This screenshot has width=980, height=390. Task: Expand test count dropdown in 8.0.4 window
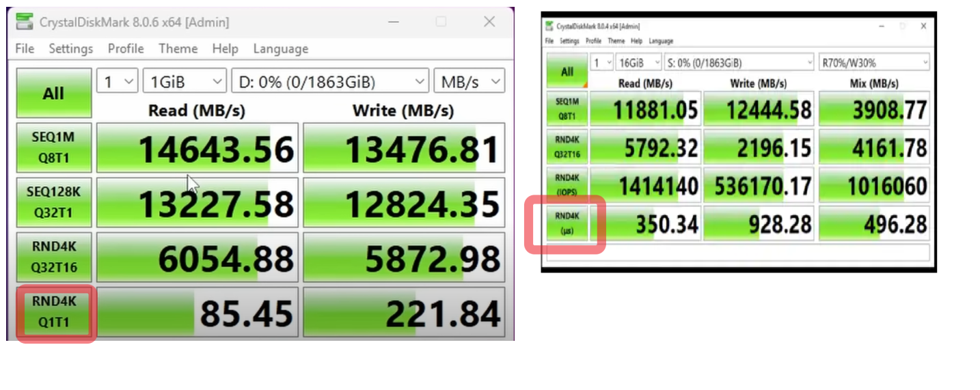tap(601, 62)
